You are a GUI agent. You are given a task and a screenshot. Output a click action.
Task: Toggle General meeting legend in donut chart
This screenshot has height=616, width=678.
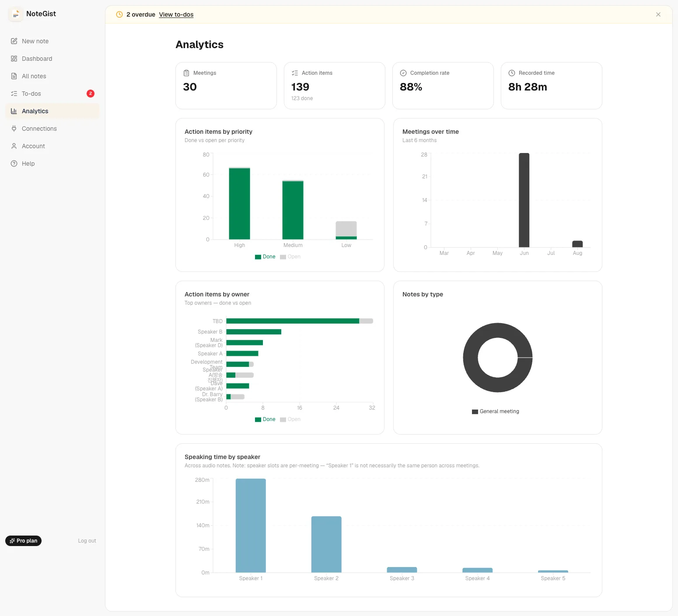pyautogui.click(x=496, y=411)
